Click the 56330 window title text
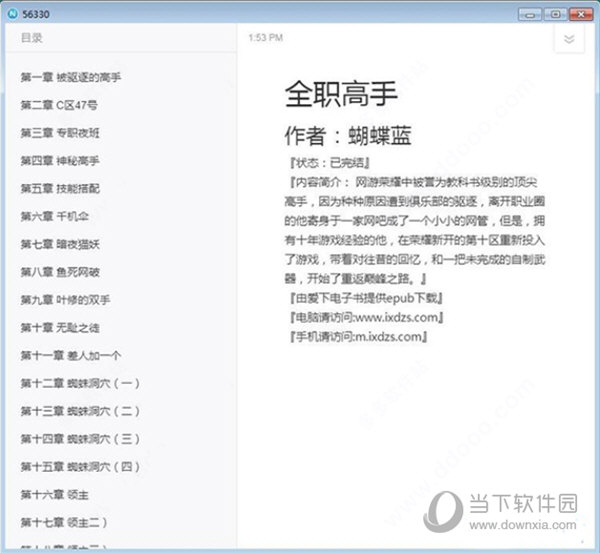This screenshot has width=600, height=553. pyautogui.click(x=36, y=14)
